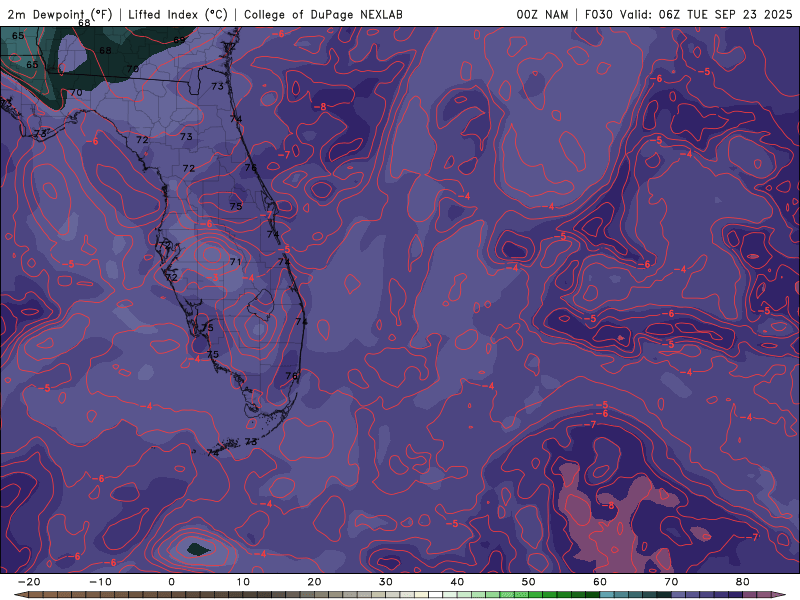Click the white color bar segment near 37
Screen dimensions: 800x600
click(x=436, y=595)
